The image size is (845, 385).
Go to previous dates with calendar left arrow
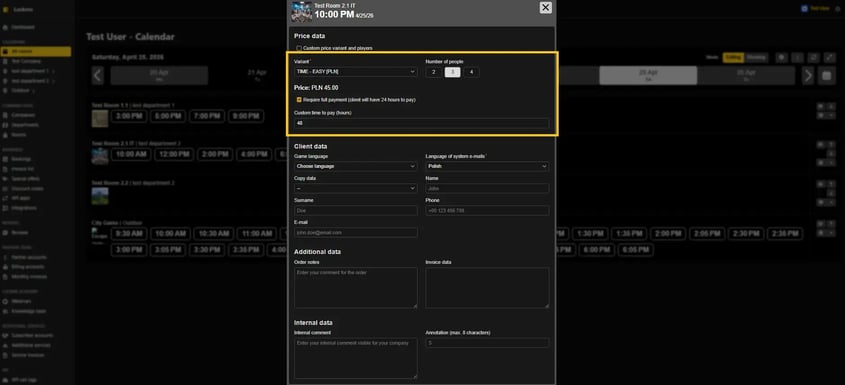[98, 75]
